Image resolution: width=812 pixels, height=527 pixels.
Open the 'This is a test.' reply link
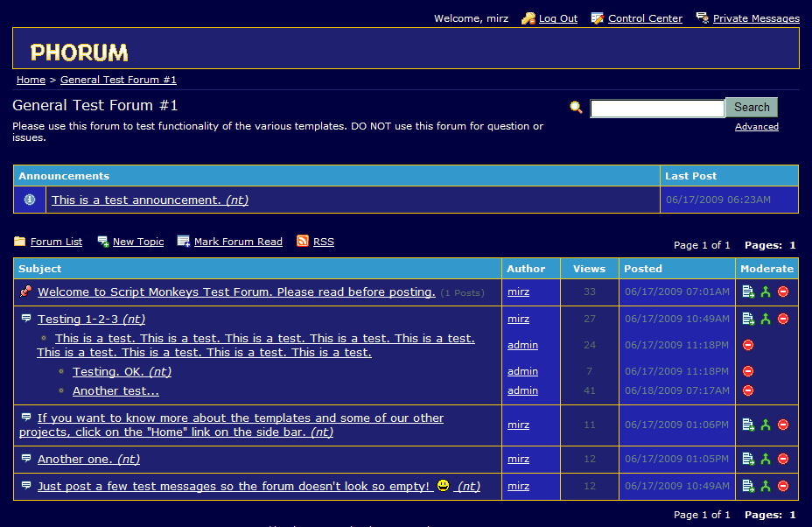[x=255, y=345]
